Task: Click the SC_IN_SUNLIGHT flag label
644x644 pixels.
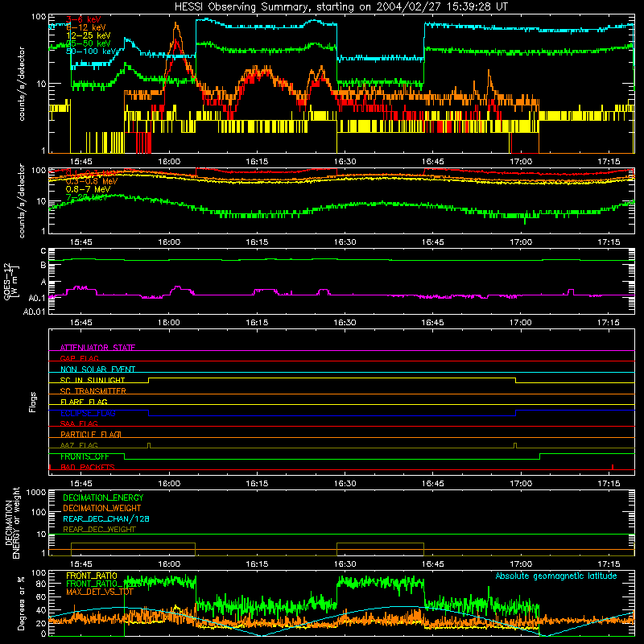Action: pos(92,380)
